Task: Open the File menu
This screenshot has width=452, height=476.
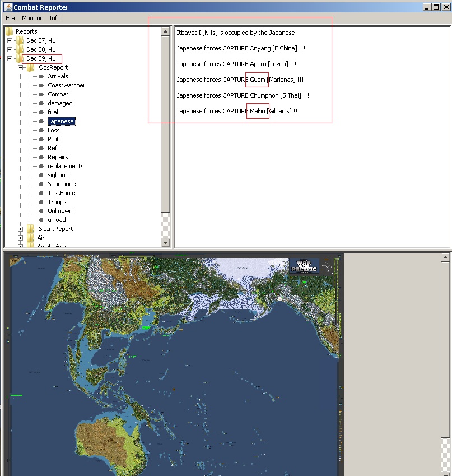Action: 10,18
